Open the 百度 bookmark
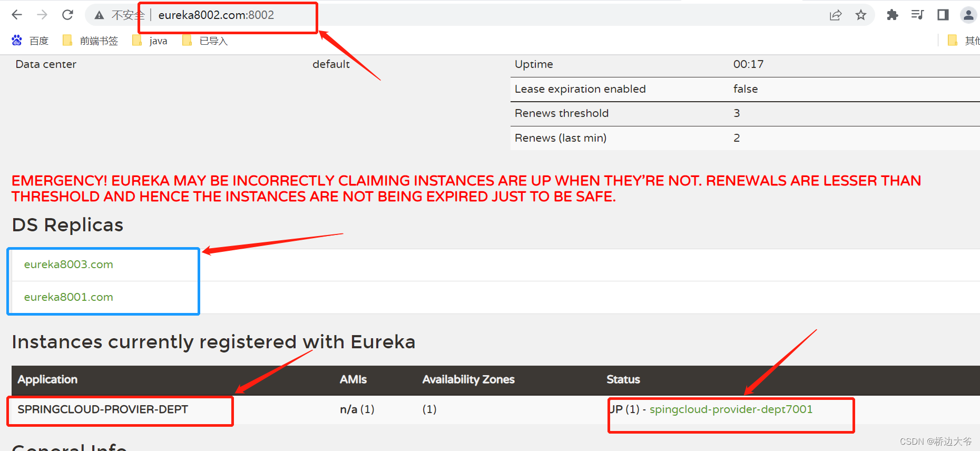Image resolution: width=980 pixels, height=451 pixels. 30,41
